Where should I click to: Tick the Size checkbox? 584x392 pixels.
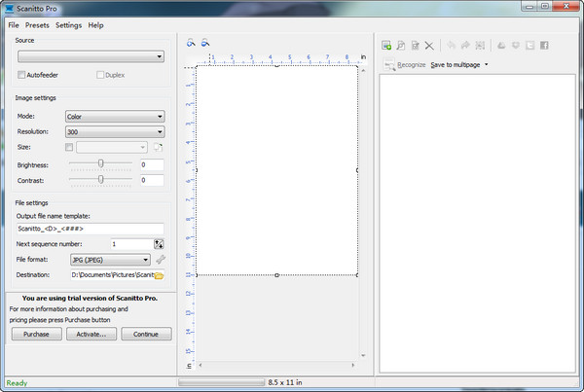[69, 147]
